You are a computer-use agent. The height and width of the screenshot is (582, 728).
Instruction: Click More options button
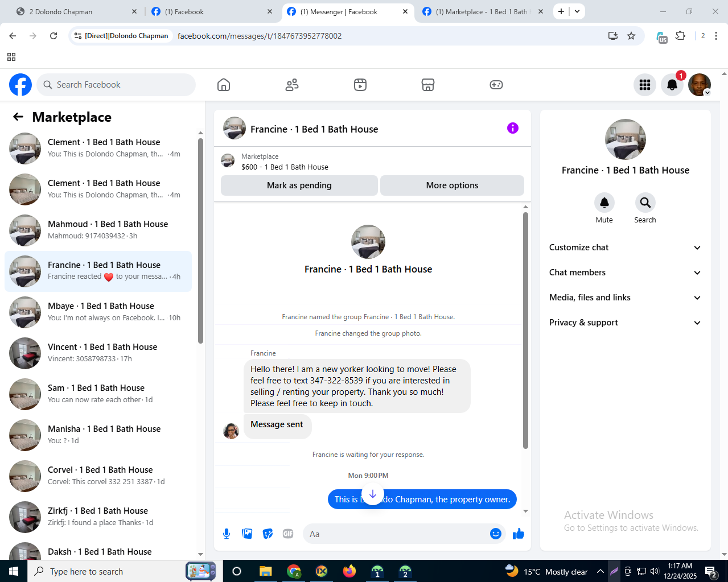pos(452,185)
